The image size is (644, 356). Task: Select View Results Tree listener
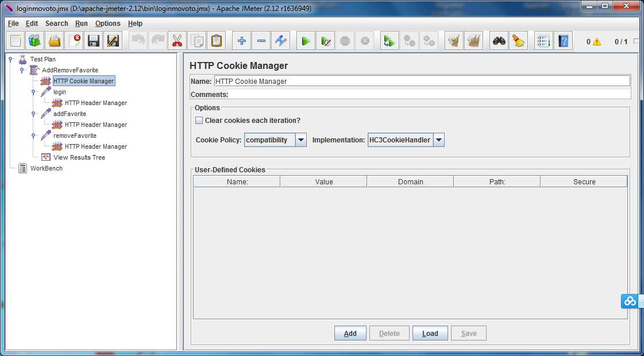79,157
